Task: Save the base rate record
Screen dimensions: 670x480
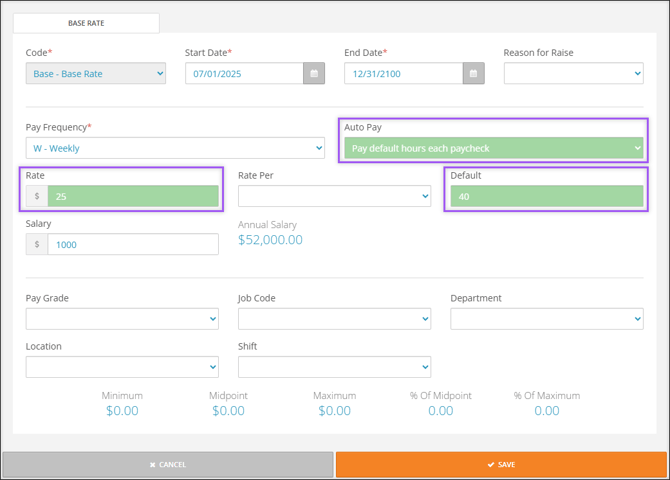Action: (x=501, y=465)
